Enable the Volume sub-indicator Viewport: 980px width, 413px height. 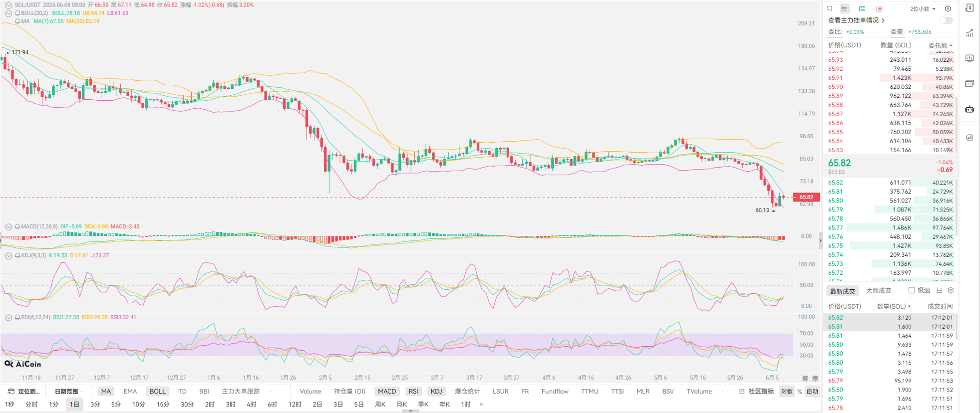tap(310, 392)
